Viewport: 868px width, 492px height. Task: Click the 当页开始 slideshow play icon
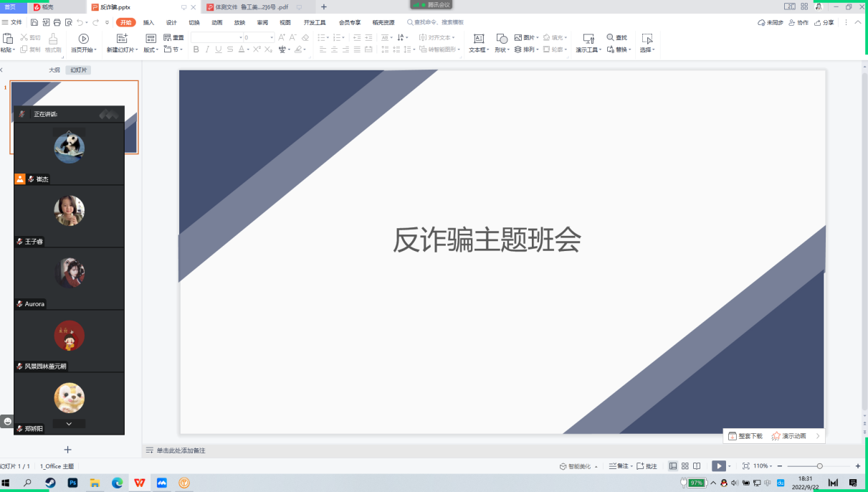tap(83, 39)
